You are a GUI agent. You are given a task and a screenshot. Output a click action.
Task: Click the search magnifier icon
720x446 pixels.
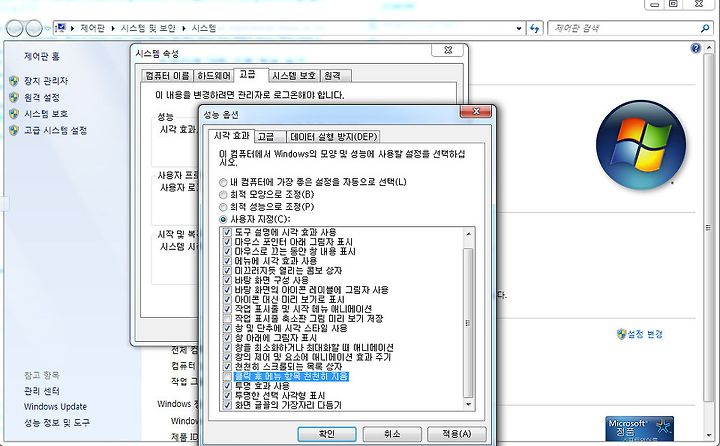705,28
